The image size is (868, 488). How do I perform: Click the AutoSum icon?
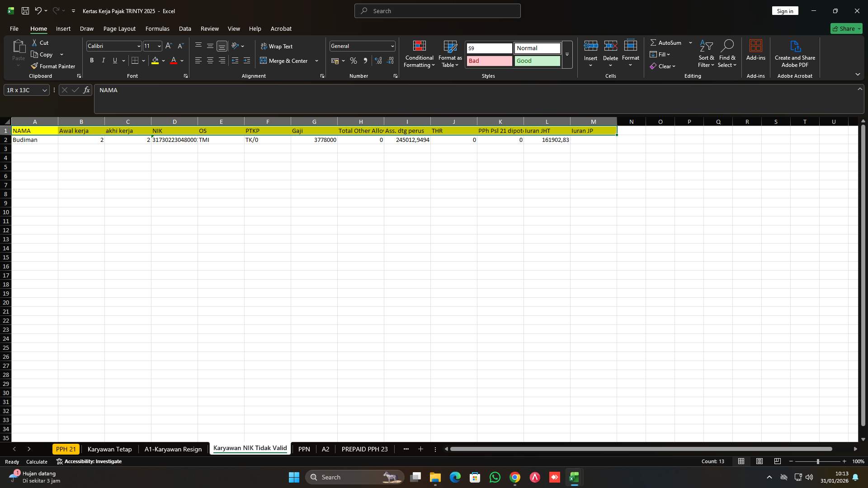654,42
